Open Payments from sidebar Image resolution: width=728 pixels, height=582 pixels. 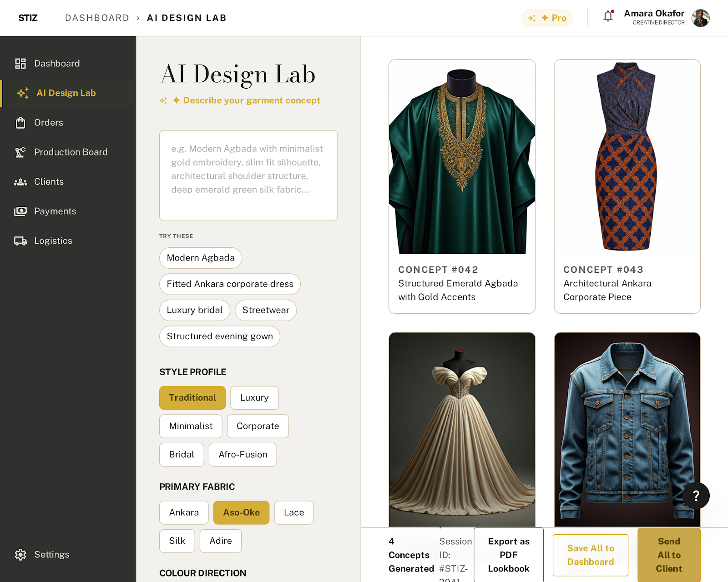click(x=68, y=211)
